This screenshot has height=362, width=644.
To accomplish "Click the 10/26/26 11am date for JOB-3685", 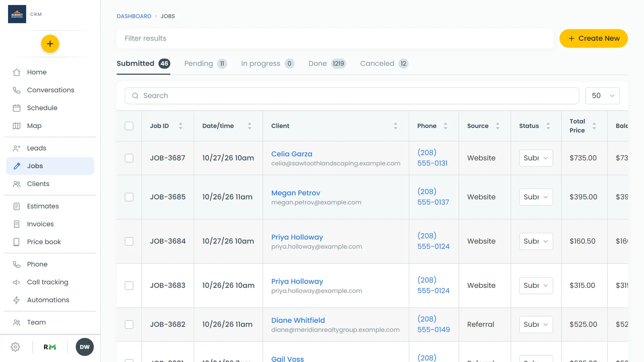I will tap(227, 197).
